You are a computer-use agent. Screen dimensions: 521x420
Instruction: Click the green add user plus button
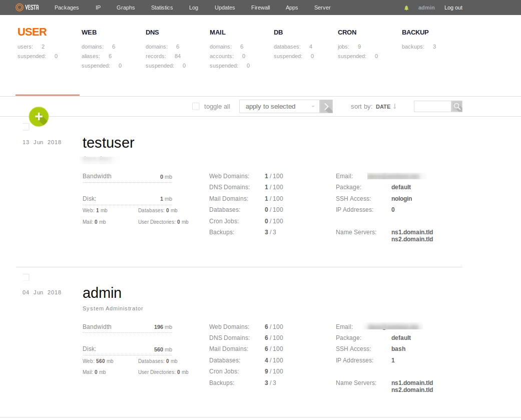39,117
